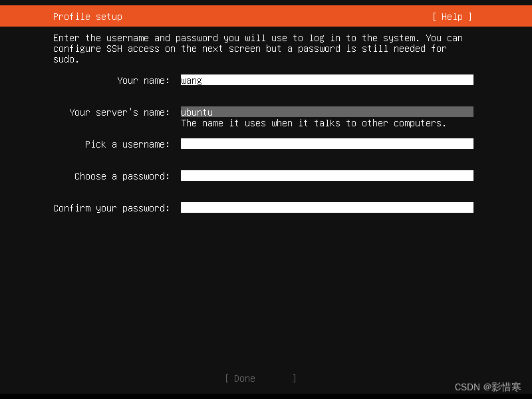The width and height of the screenshot is (532, 399).
Task: Open the Help menu in header
Action: [x=452, y=17]
